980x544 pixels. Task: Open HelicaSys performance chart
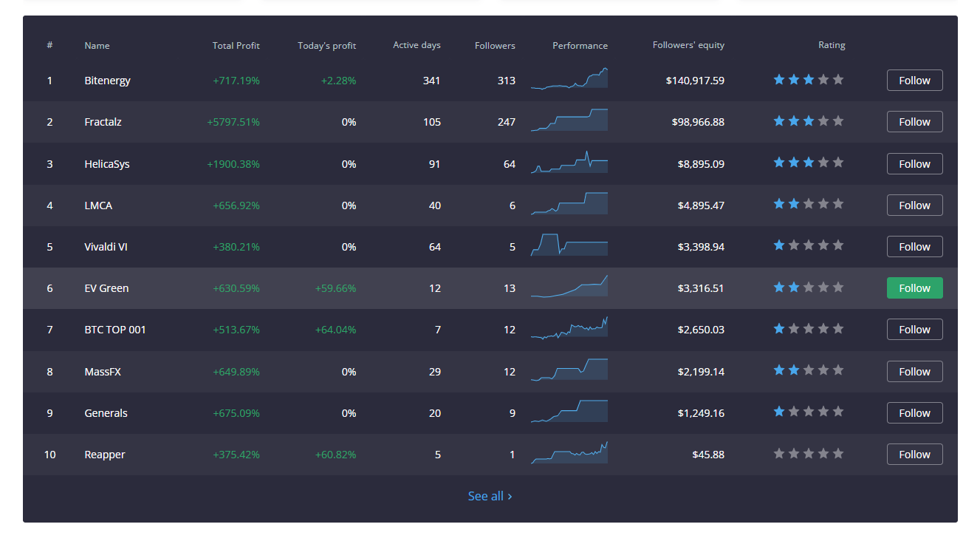coord(569,162)
